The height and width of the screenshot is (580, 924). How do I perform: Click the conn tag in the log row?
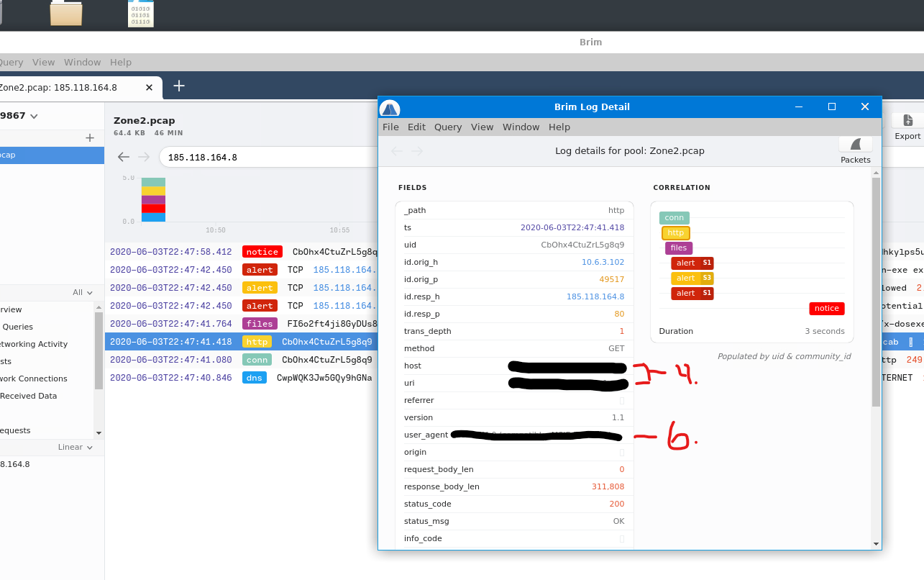257,360
